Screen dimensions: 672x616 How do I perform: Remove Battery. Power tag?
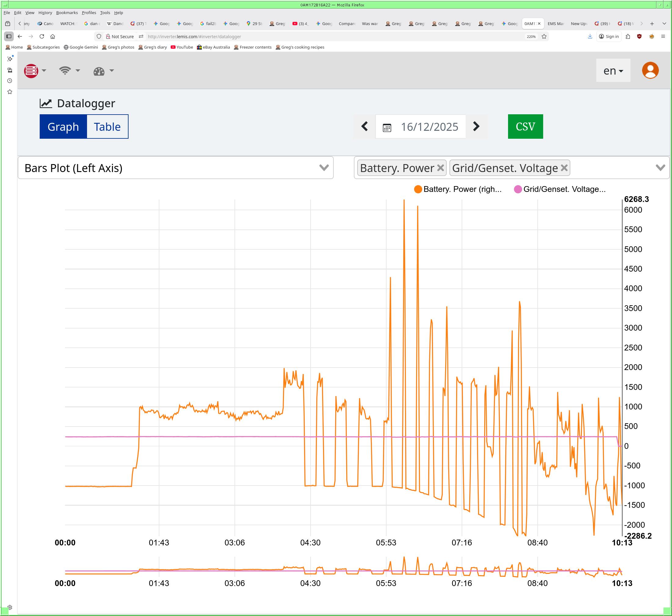tap(440, 168)
